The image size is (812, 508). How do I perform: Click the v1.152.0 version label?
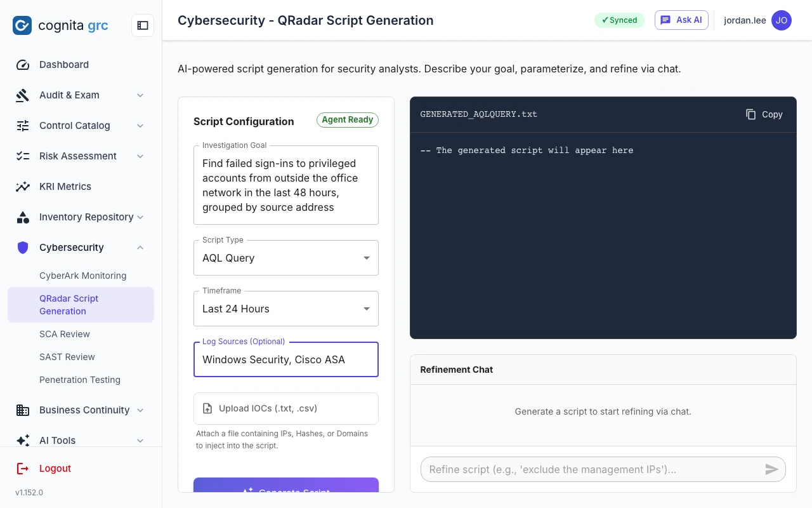click(29, 493)
